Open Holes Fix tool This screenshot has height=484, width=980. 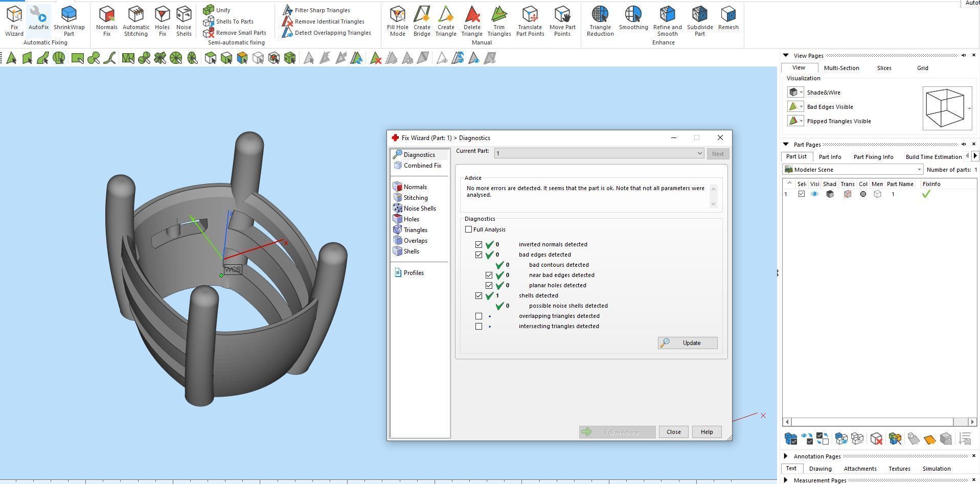coord(163,21)
